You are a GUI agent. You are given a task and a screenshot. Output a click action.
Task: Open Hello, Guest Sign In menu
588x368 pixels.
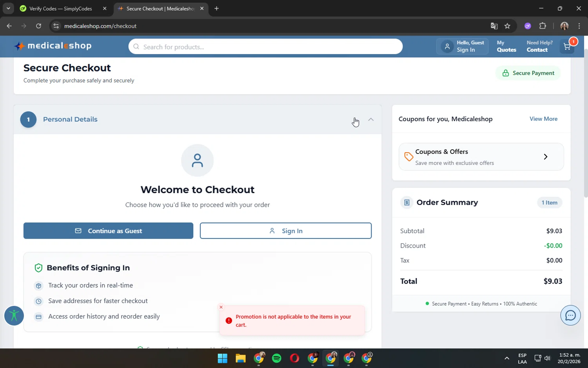(462, 46)
